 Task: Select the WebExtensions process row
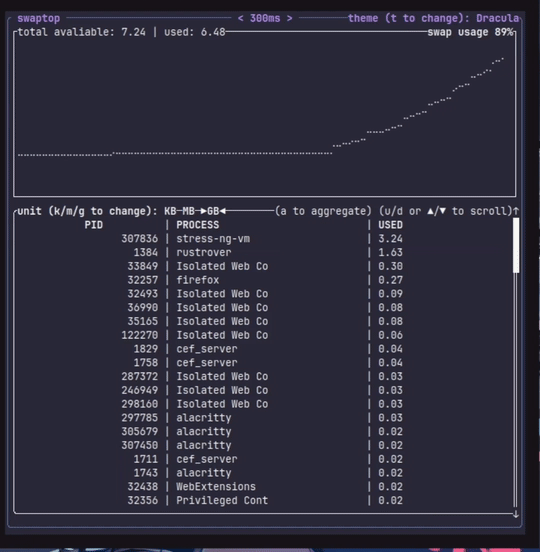click(x=265, y=487)
